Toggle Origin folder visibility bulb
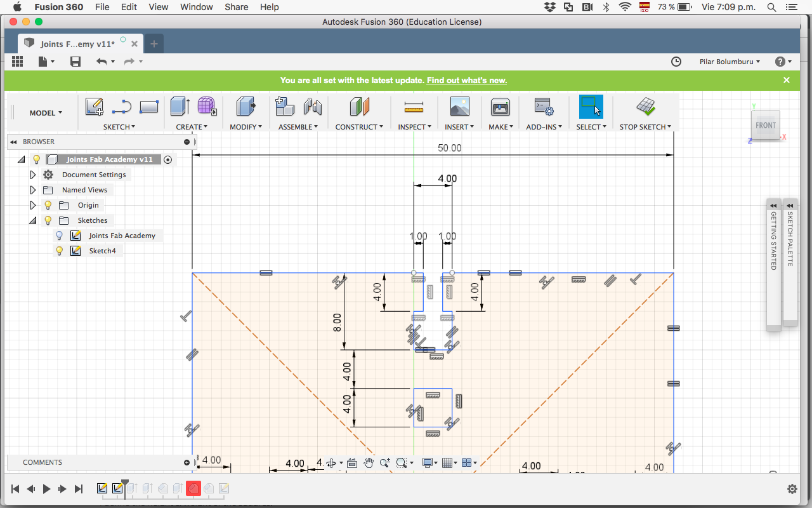This screenshot has height=508, width=812. [48, 205]
